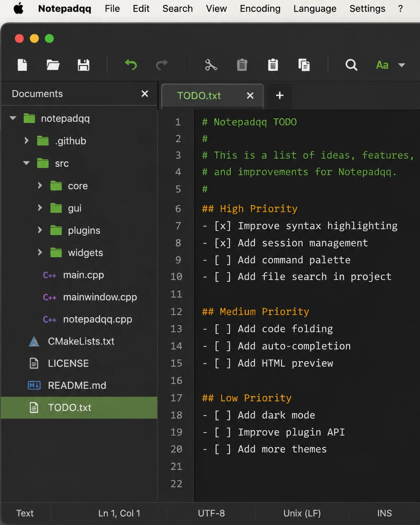
Task: Open the Edit menu
Action: coord(141,9)
